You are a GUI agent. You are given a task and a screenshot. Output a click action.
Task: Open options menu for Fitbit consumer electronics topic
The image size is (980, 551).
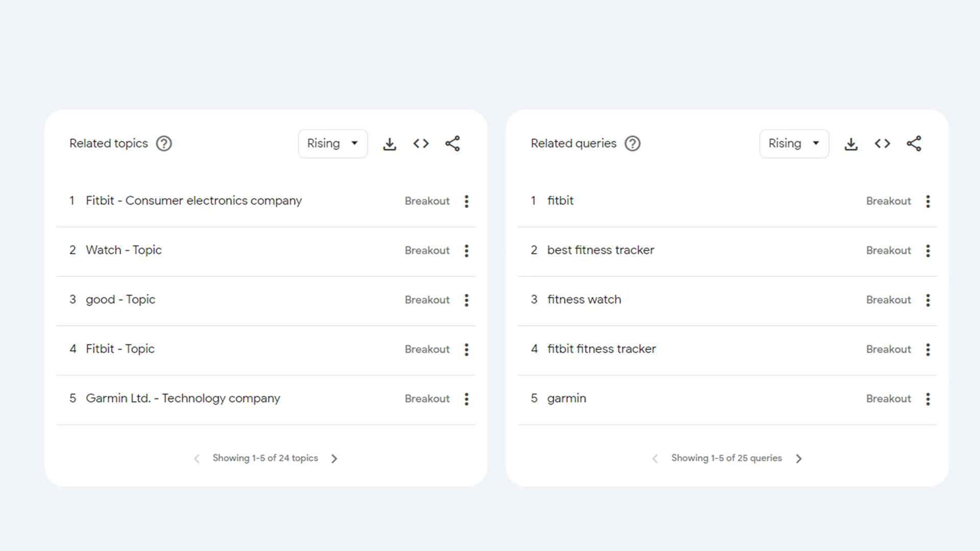coord(466,201)
